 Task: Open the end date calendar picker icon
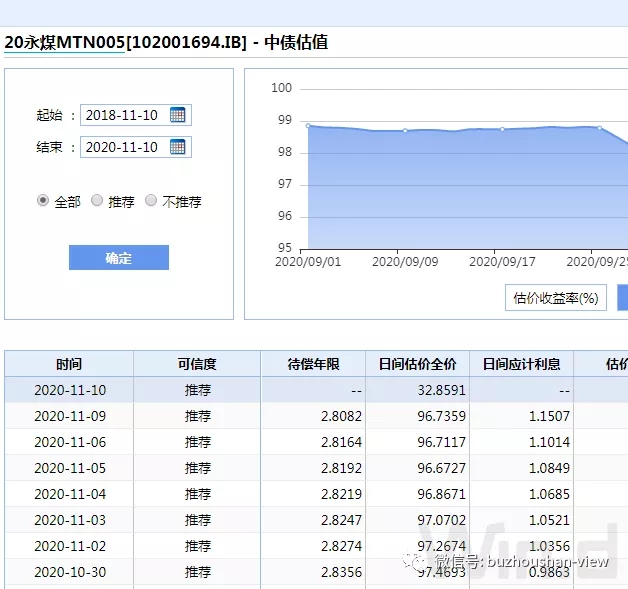tap(177, 147)
